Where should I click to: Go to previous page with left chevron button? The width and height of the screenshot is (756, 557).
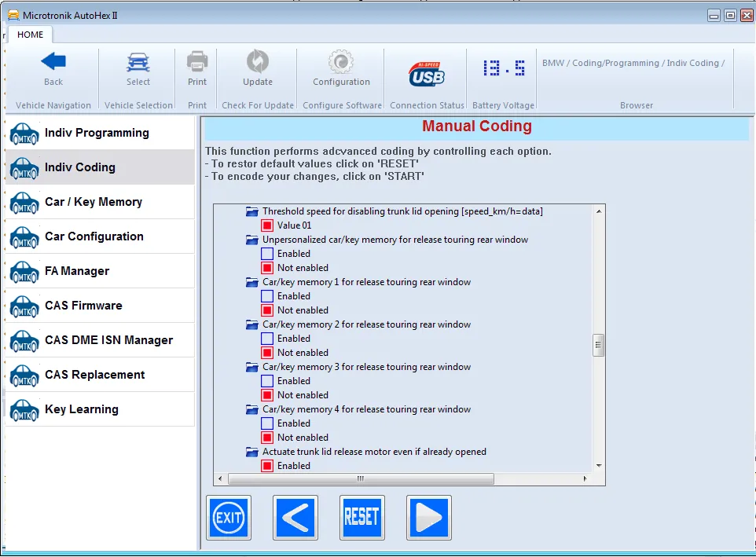[295, 518]
